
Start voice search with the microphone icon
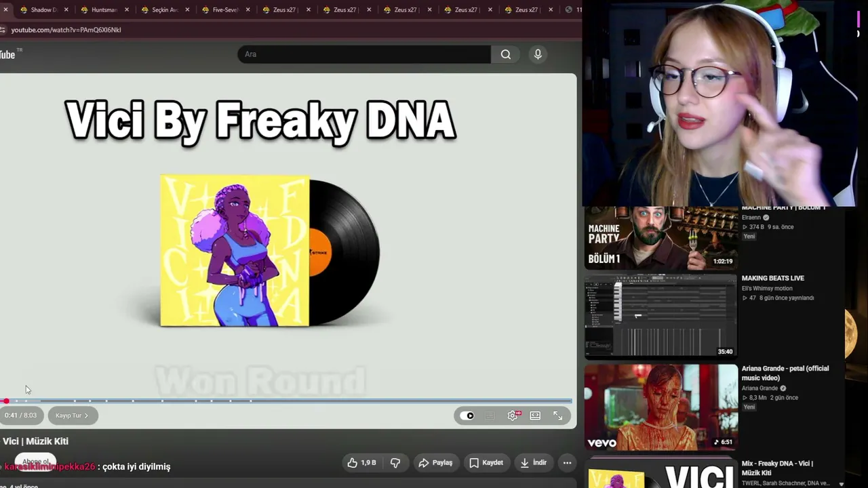538,54
